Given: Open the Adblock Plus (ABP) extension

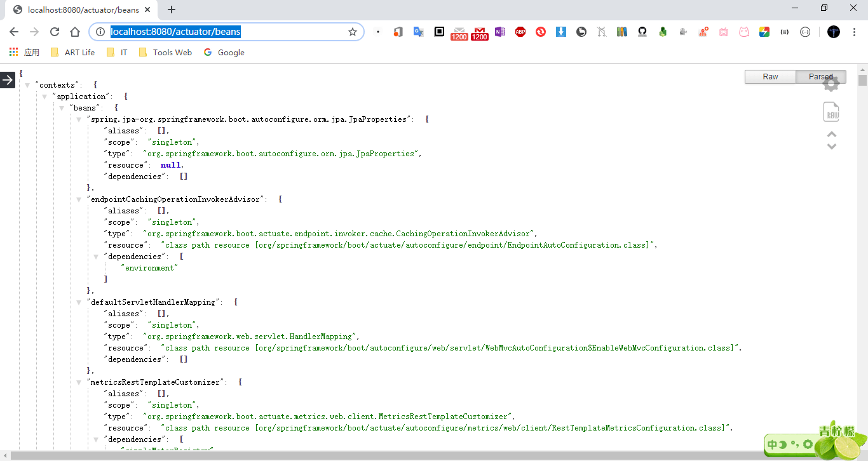Looking at the screenshot, I should coord(520,32).
